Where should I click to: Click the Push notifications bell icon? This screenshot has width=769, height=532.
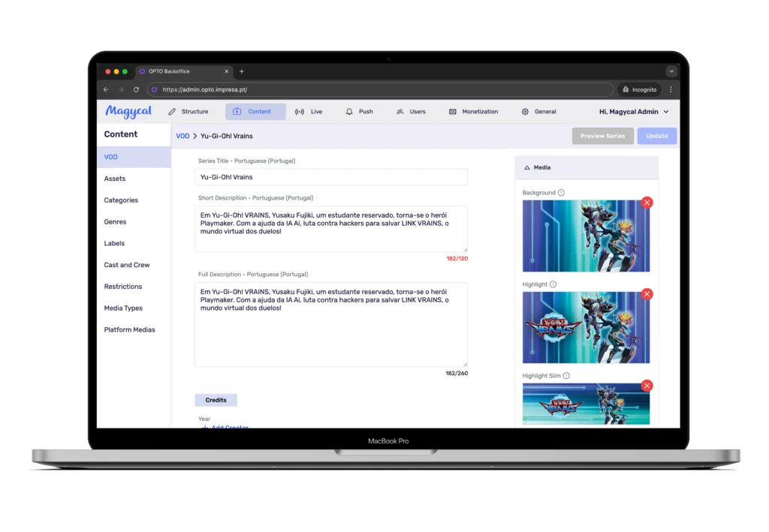[x=348, y=111]
